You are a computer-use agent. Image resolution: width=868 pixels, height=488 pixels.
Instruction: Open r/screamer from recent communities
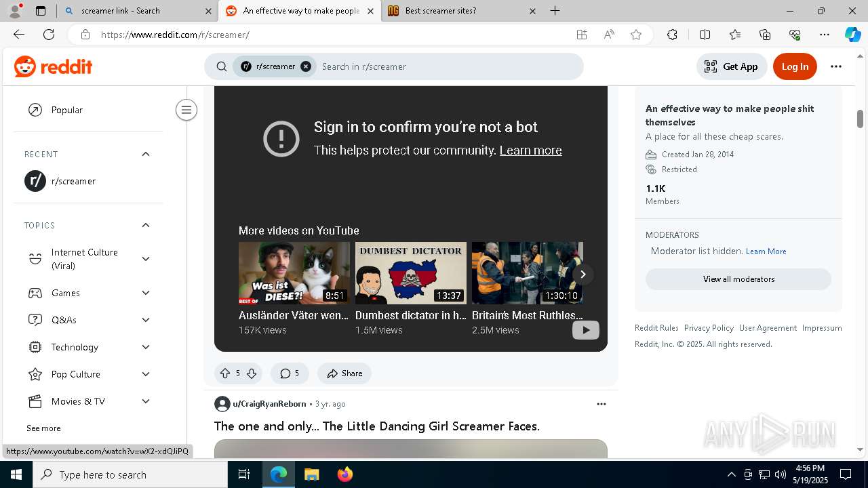(88, 181)
